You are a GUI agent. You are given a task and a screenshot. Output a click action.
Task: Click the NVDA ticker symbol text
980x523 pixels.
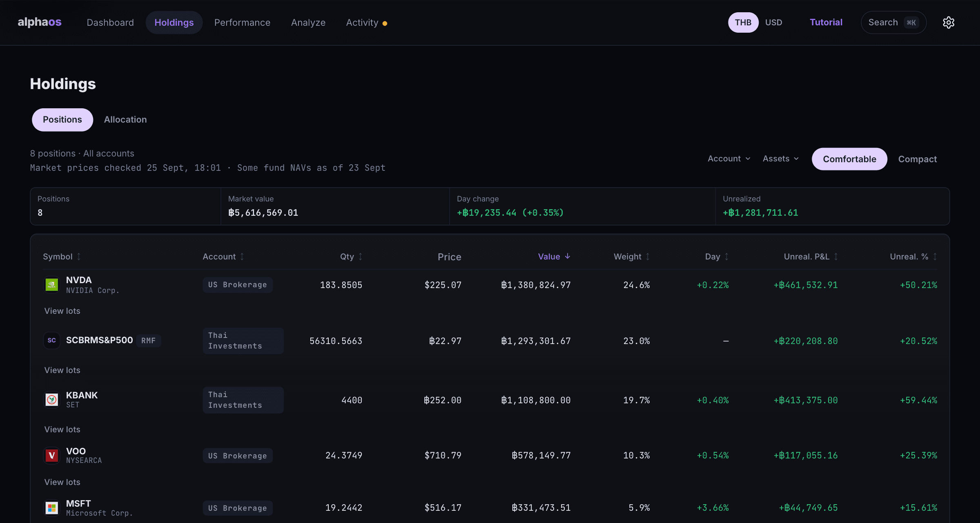[x=79, y=280]
